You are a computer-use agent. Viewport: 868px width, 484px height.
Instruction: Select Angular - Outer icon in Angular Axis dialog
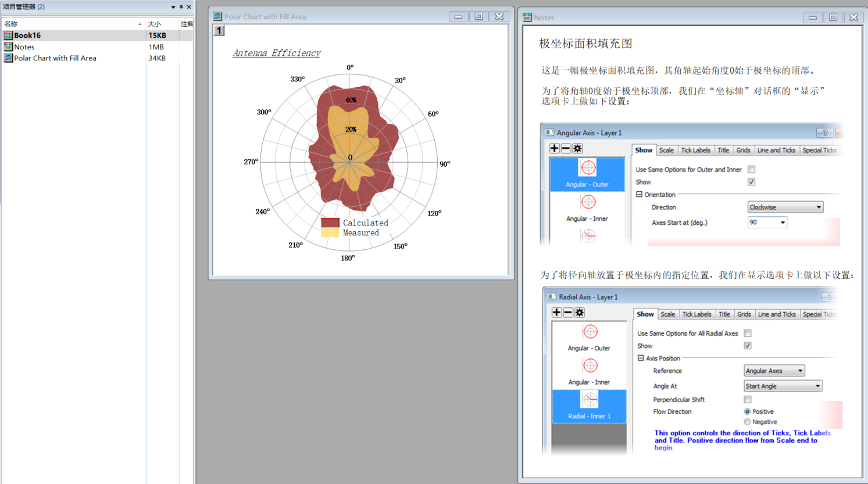(x=588, y=168)
